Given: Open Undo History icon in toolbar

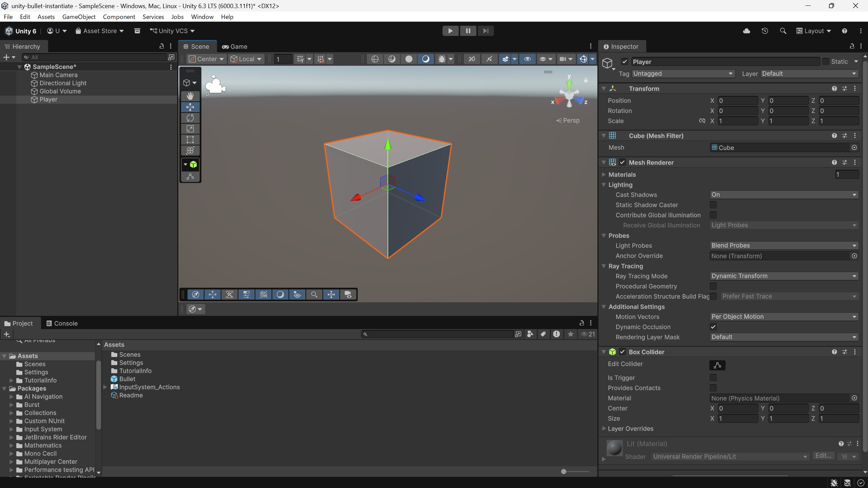Looking at the screenshot, I should click(x=765, y=31).
